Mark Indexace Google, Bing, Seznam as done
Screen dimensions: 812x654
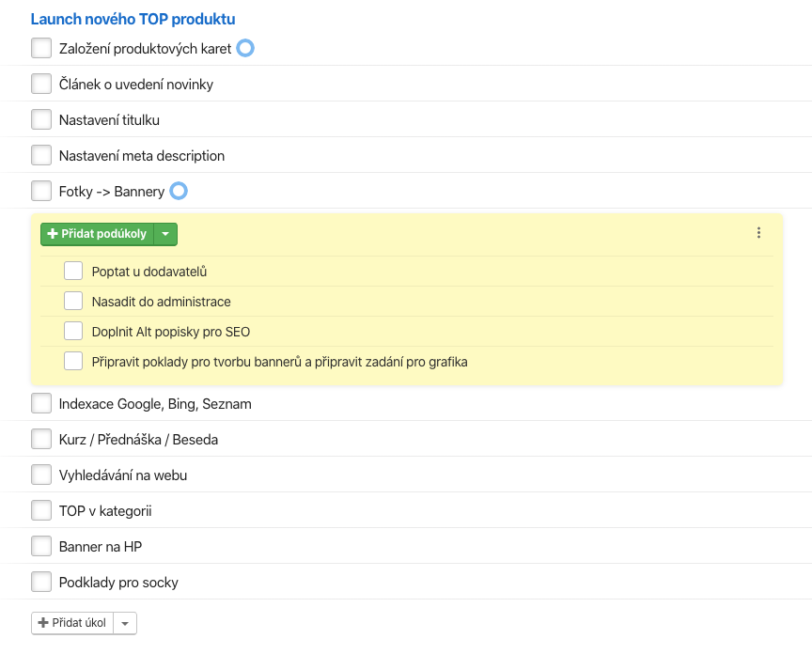coord(41,403)
